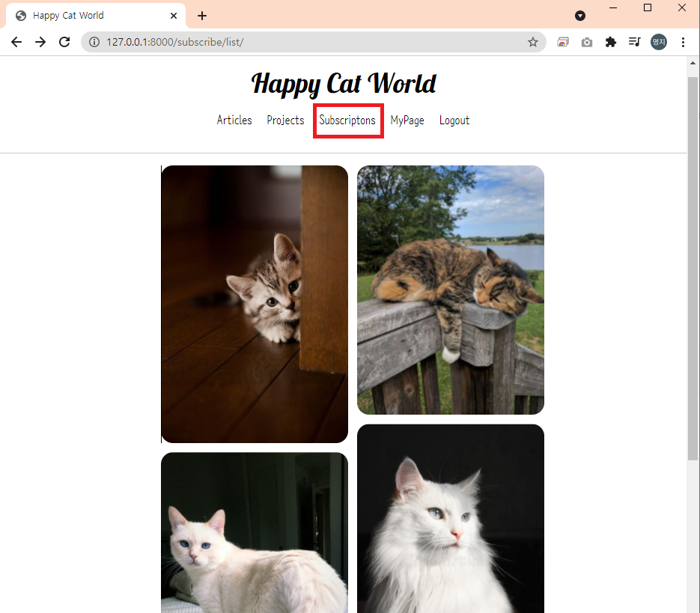
Task: Open the calico cat sleeping on fence image
Action: pyautogui.click(x=451, y=290)
